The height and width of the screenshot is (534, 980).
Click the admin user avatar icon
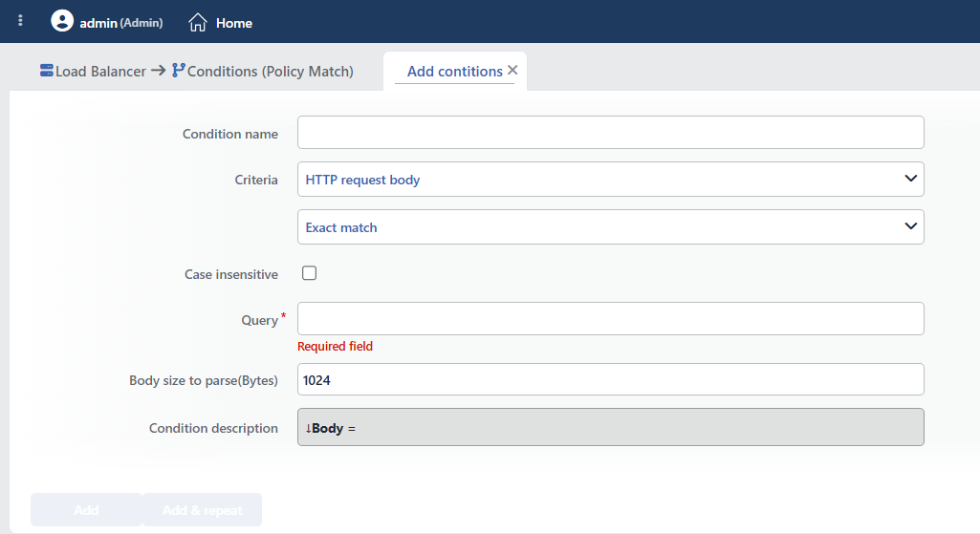point(62,21)
